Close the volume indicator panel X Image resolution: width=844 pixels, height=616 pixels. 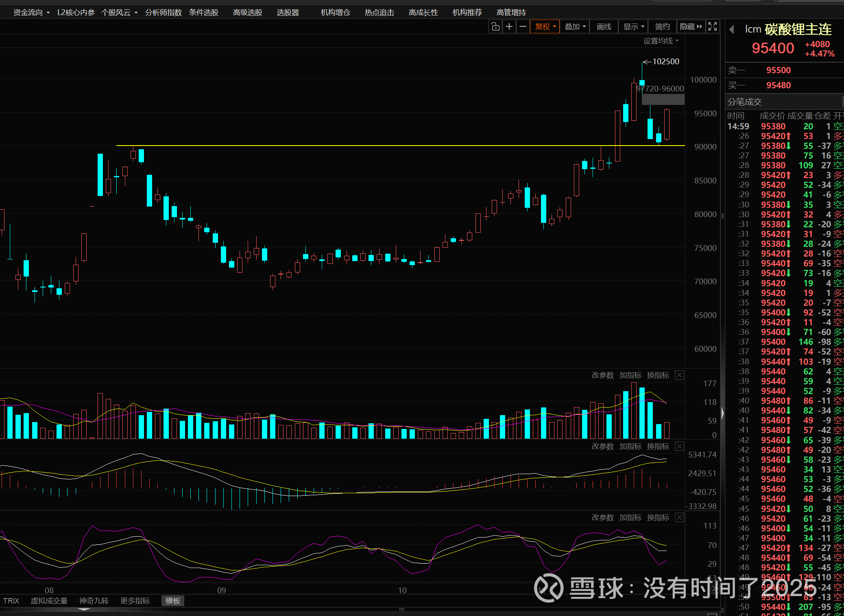point(679,375)
